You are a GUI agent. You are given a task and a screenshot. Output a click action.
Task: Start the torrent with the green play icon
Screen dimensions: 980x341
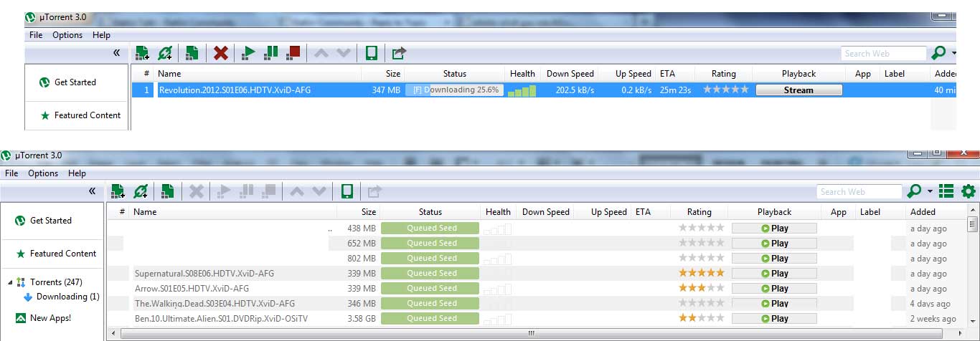pyautogui.click(x=249, y=52)
